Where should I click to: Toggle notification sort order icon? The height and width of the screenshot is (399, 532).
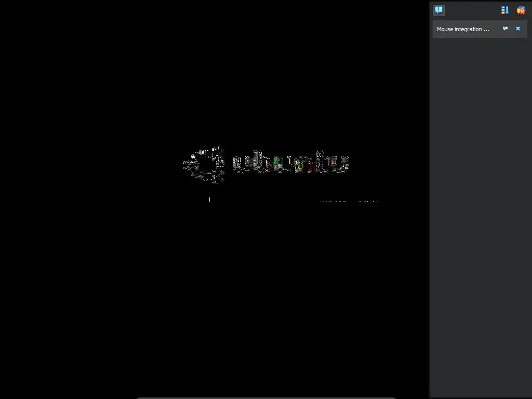point(505,10)
